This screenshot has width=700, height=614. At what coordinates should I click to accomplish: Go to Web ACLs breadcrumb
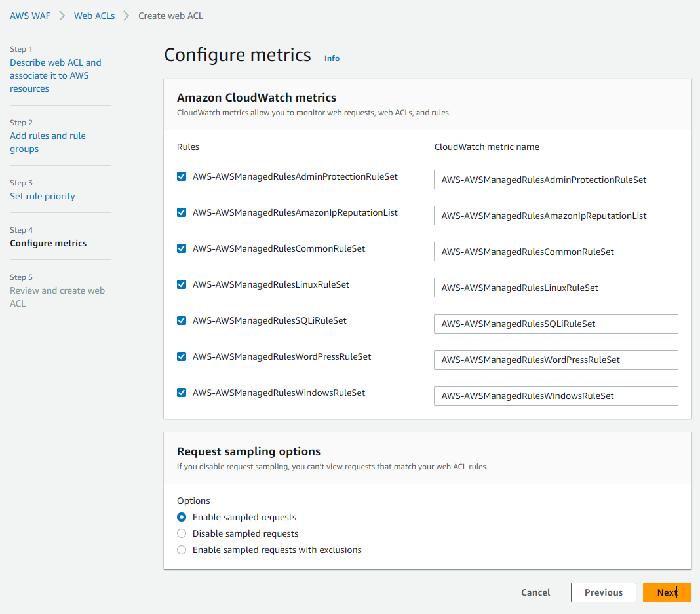click(94, 16)
